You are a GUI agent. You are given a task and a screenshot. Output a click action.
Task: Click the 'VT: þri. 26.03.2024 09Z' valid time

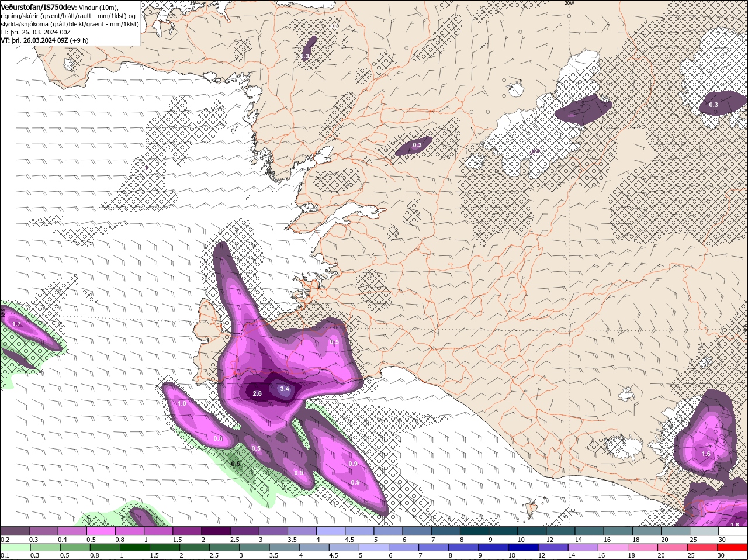(x=34, y=40)
